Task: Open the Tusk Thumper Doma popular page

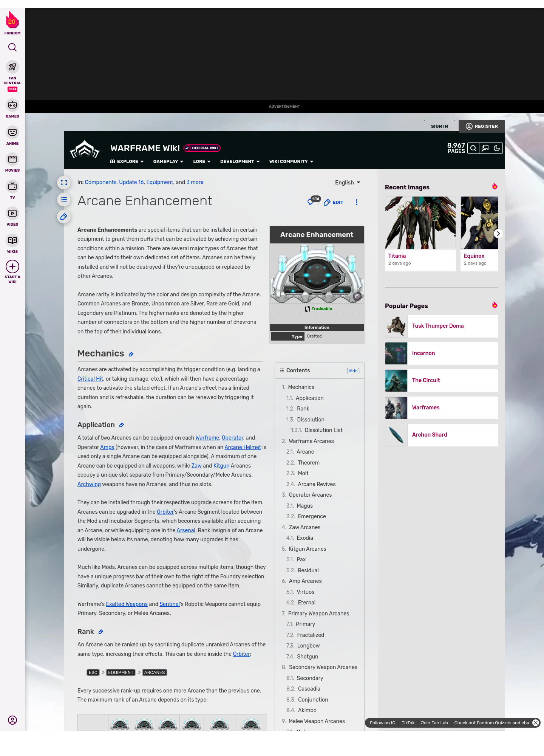Action: click(x=442, y=326)
